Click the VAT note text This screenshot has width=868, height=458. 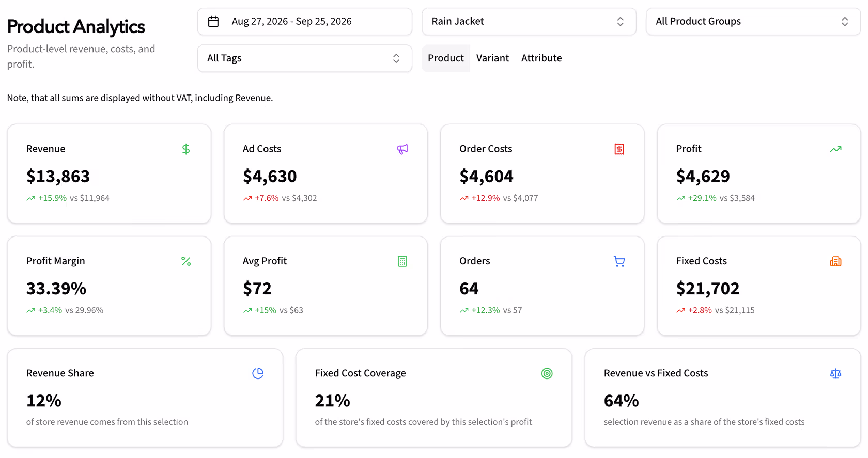point(140,98)
